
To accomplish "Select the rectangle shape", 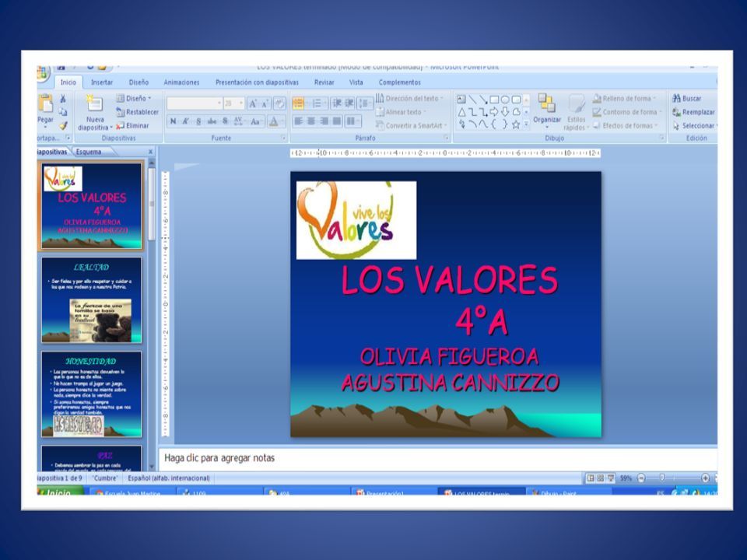I will (x=494, y=100).
